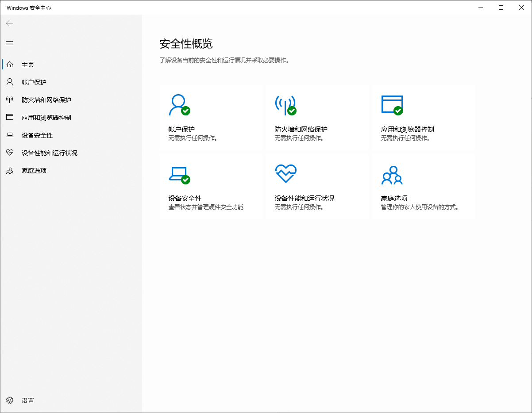Viewport: 532px width, 413px height.
Task: Toggle the hamburger navigation menu
Action: [x=9, y=43]
